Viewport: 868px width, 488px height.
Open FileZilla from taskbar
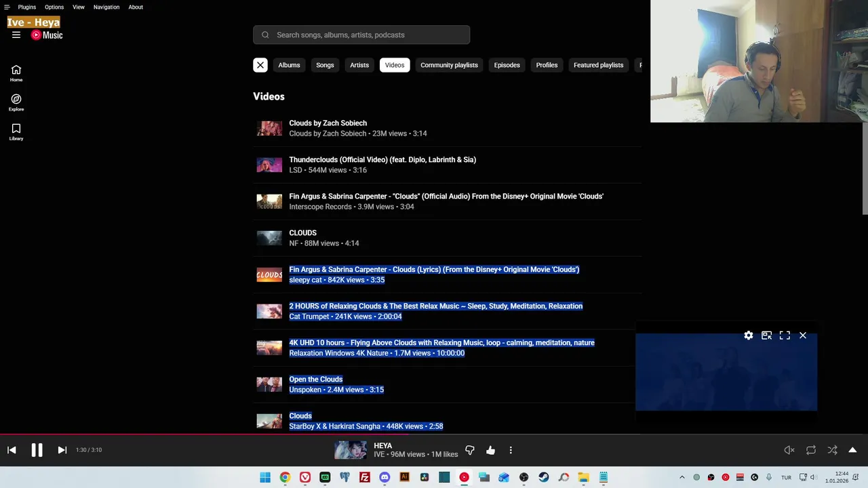tap(365, 478)
